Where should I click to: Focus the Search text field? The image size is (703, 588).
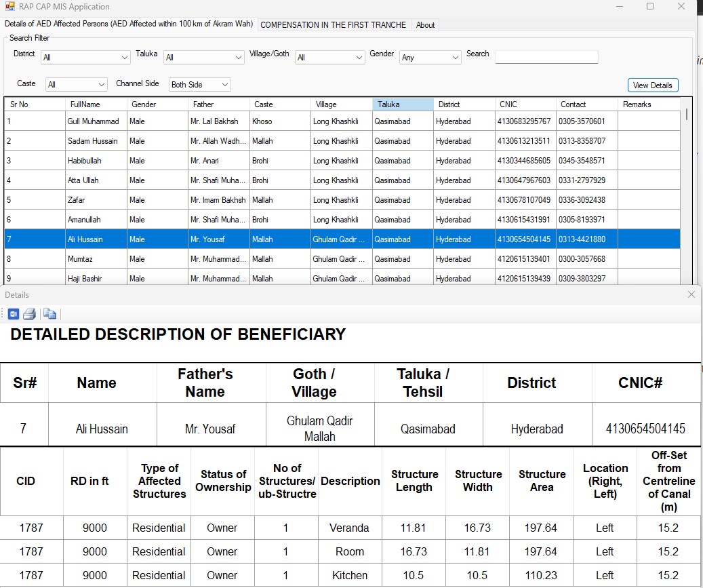tap(546, 57)
